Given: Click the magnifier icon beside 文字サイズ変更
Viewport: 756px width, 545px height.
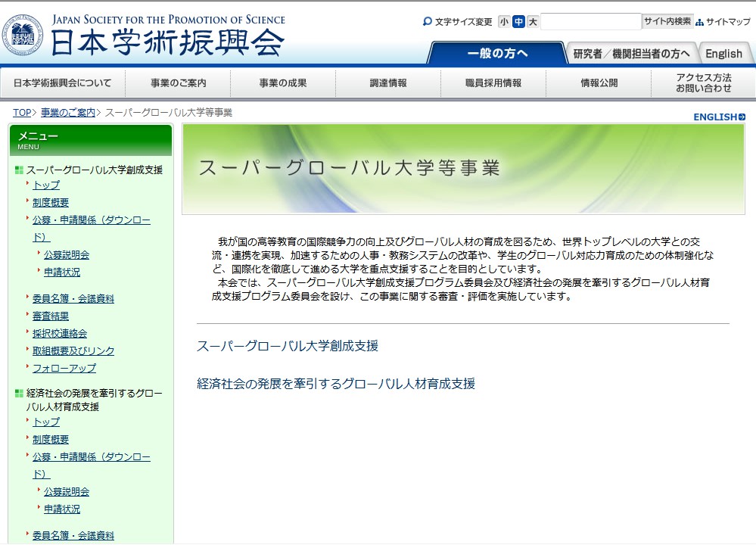Looking at the screenshot, I should 427,22.
